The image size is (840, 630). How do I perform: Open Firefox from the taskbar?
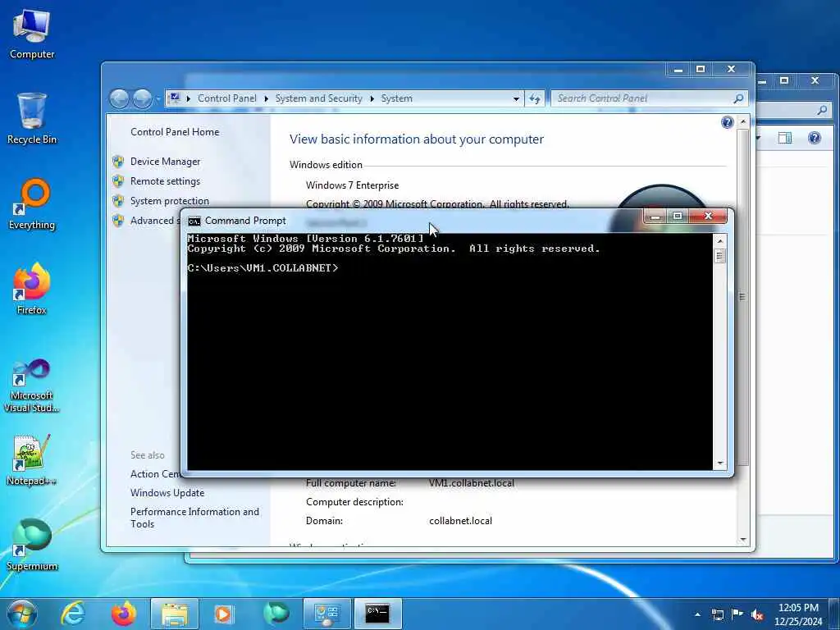(x=123, y=614)
